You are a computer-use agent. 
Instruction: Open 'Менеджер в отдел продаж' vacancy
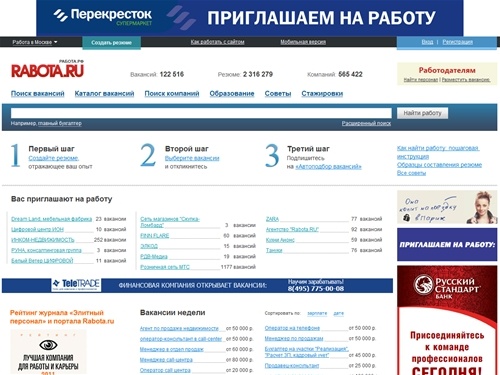172,349
